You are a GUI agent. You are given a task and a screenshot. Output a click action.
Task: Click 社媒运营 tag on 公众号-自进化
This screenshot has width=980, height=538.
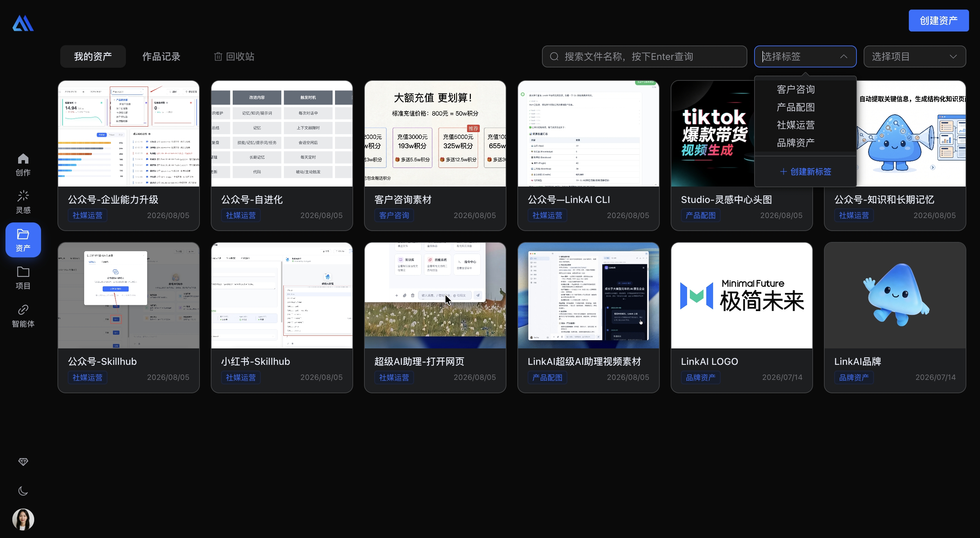241,215
